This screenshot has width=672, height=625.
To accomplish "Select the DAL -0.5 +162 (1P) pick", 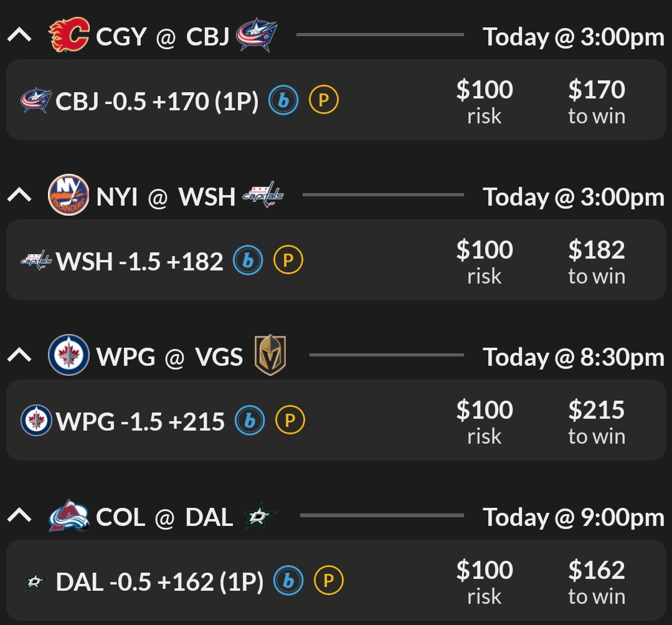I will pos(159,582).
